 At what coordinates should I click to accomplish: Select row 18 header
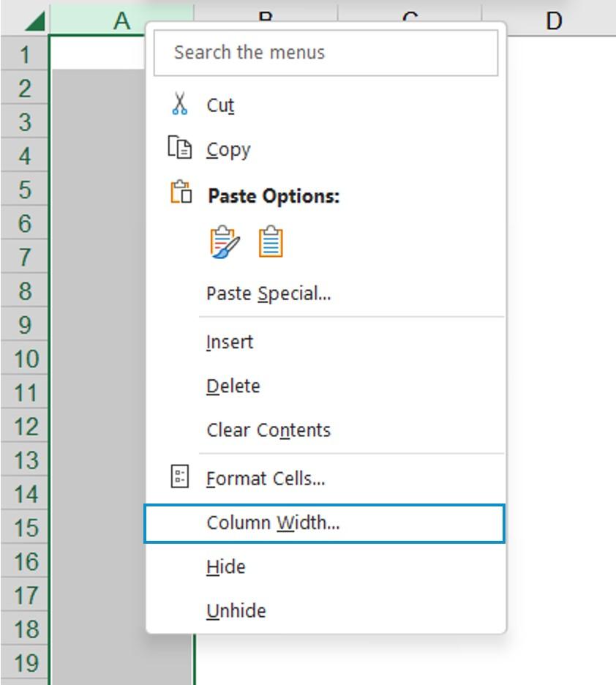point(24,628)
